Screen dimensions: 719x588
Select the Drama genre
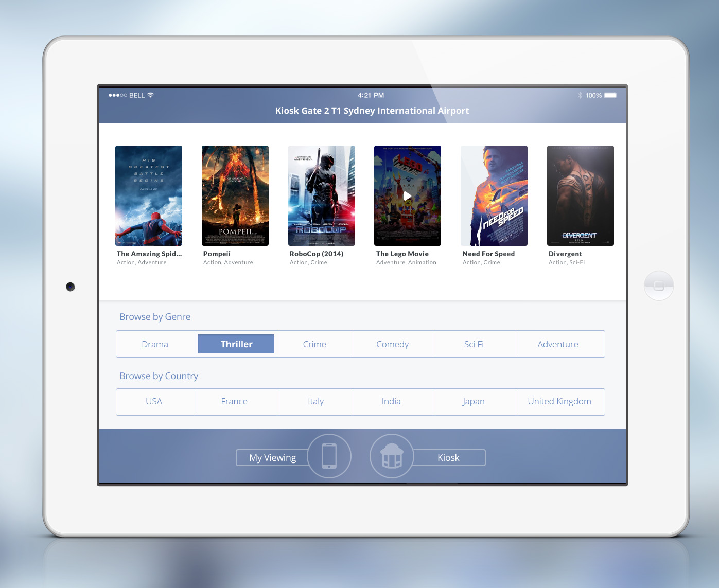[x=155, y=344]
